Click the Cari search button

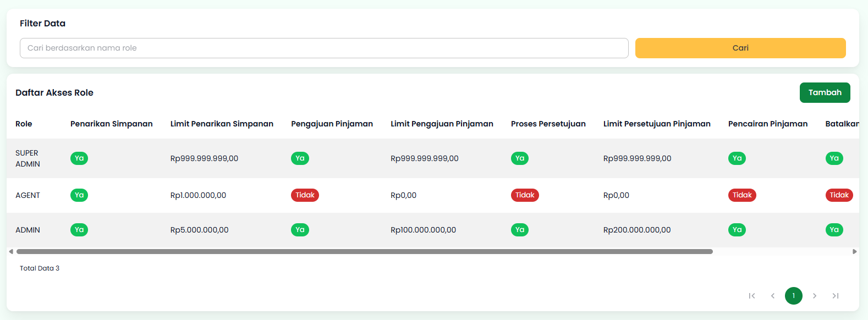point(740,48)
